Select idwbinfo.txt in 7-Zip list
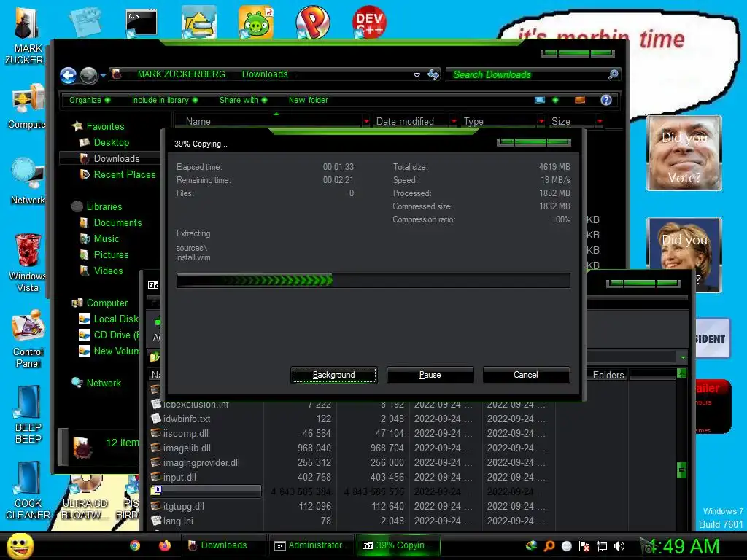 187,419
